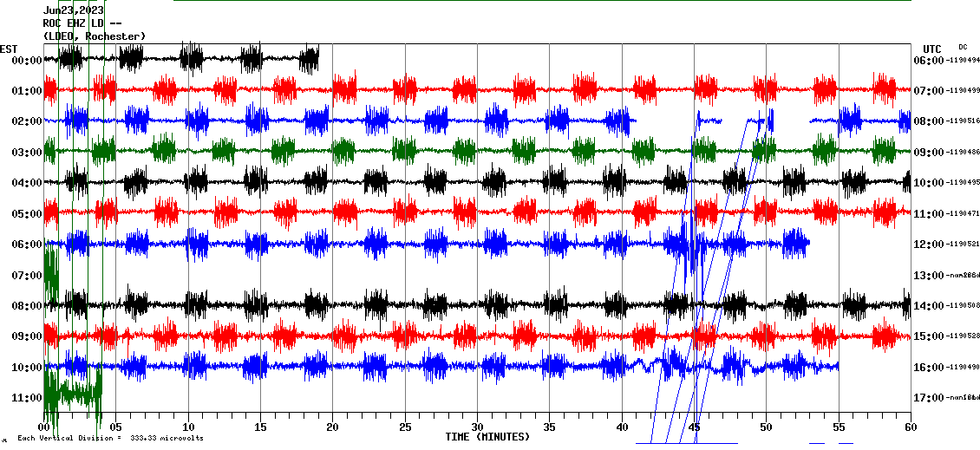Click the green noise burst at 11:00 row
This screenshot has width=980, height=450.
[x=74, y=393]
